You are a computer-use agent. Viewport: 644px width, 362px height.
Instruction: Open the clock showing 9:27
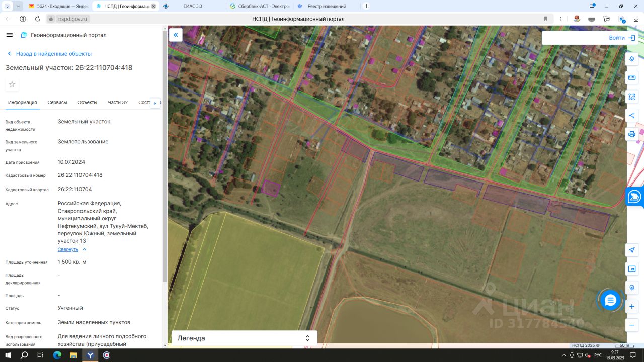pyautogui.click(x=615, y=355)
